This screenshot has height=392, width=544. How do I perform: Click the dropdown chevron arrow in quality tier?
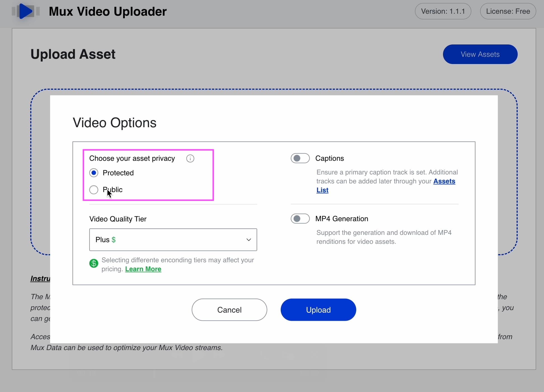click(x=248, y=240)
